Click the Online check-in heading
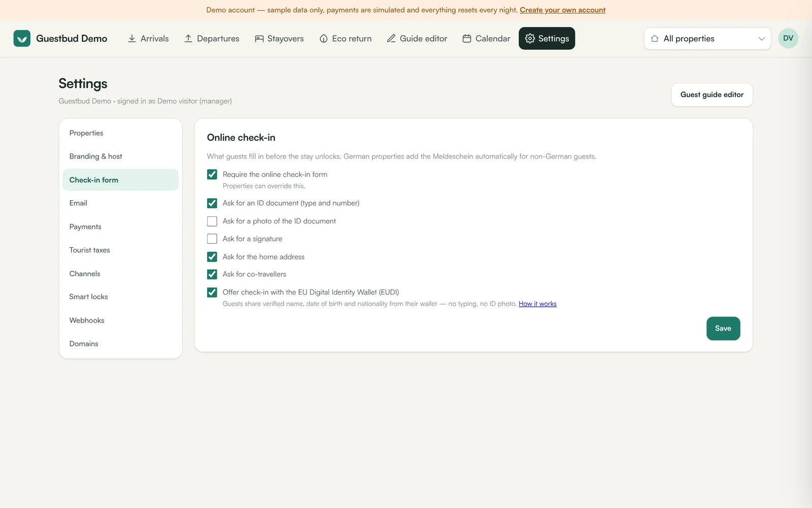This screenshot has width=812, height=508. (x=241, y=138)
